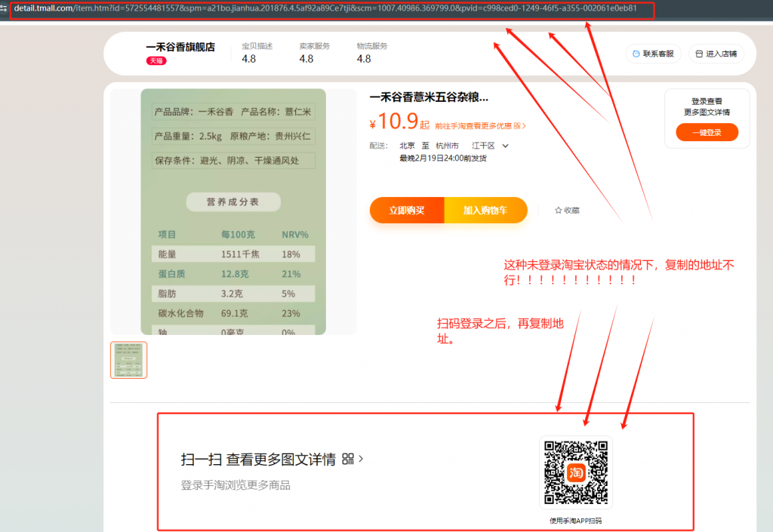Click the browser address bar URL

[x=325, y=8]
